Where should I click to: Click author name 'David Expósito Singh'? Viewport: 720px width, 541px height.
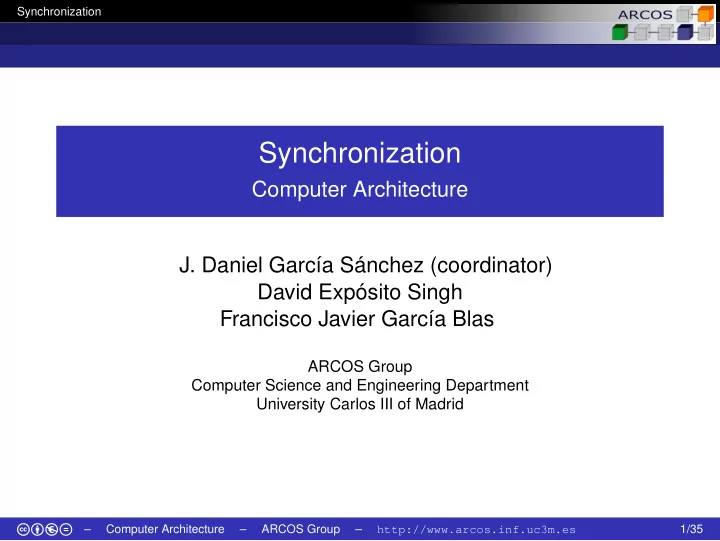tap(360, 292)
